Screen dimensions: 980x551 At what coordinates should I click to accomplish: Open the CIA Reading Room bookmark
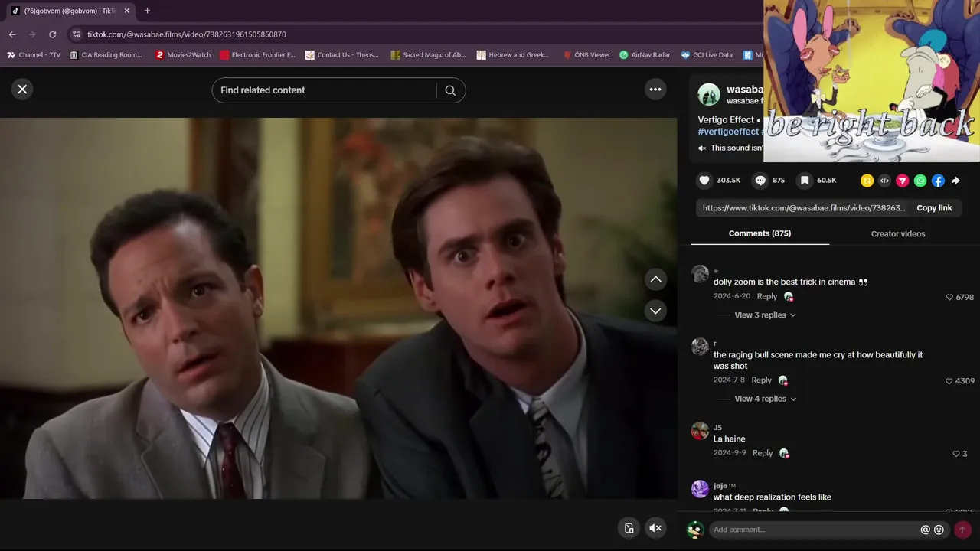point(106,55)
